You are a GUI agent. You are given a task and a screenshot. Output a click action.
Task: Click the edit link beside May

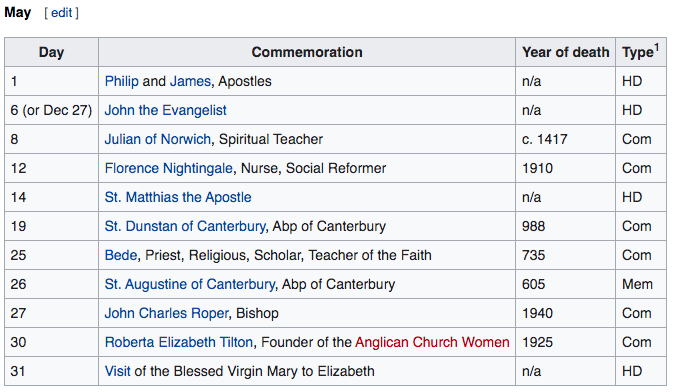coord(61,13)
